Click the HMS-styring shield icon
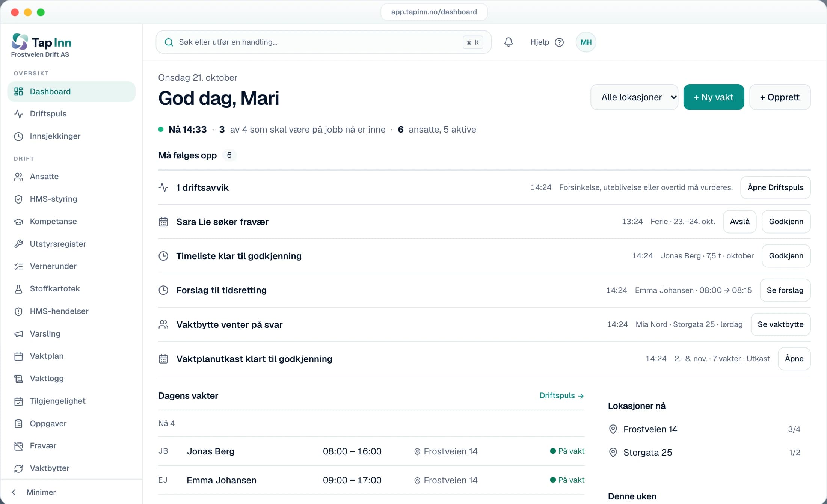 tap(18, 199)
